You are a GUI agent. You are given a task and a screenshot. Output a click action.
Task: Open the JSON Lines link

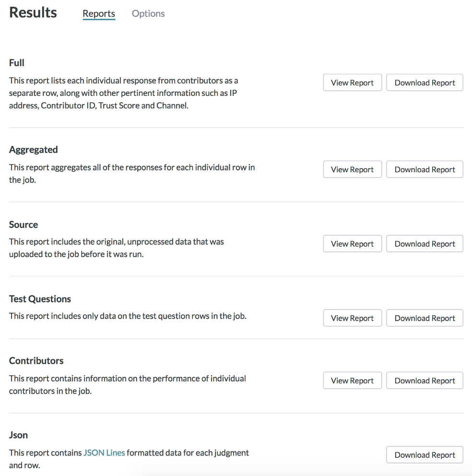coord(104,453)
